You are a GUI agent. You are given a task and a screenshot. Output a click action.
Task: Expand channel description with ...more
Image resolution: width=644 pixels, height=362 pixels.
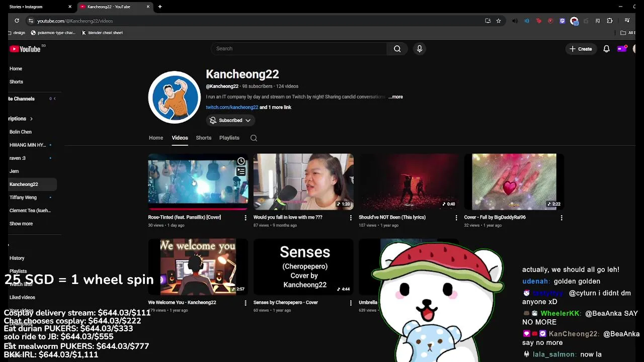395,97
